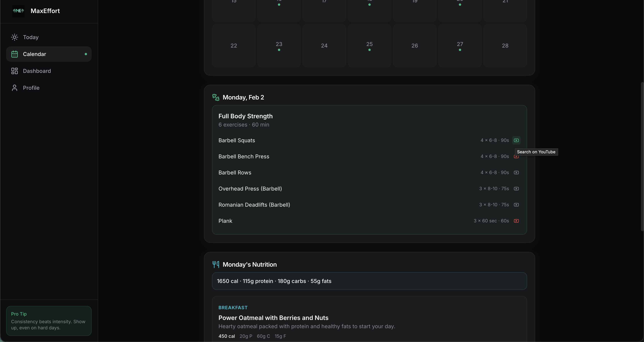Open Romanian Deadlifts video search icon
The height and width of the screenshot is (342, 644).
pos(516,205)
